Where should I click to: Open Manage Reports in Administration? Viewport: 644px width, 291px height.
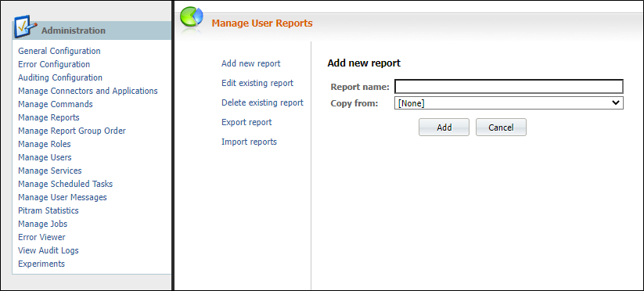(49, 117)
